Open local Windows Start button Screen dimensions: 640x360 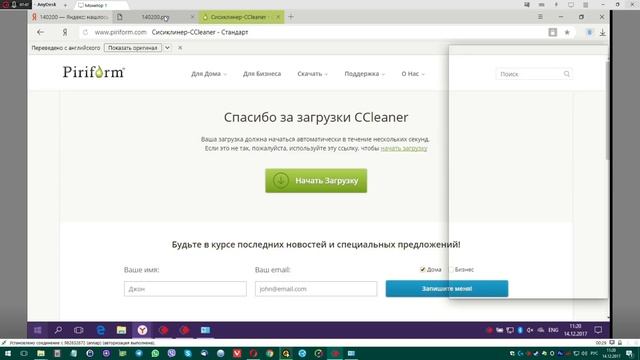tap(7, 353)
